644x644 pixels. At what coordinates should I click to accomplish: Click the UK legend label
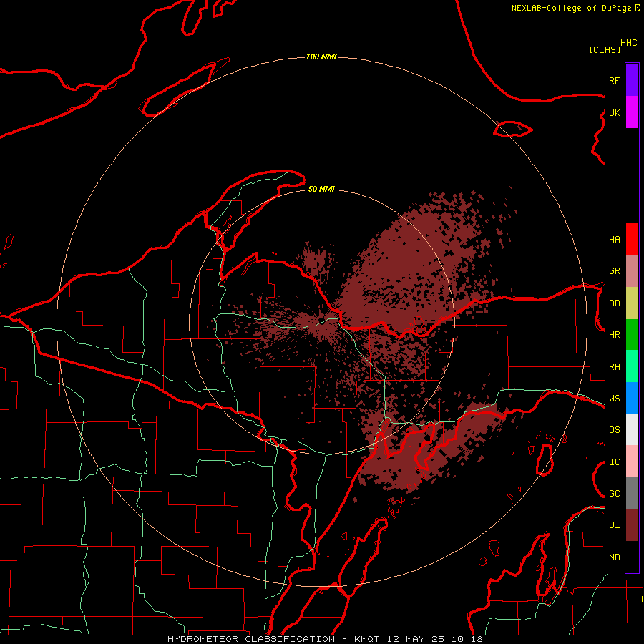coord(614,112)
